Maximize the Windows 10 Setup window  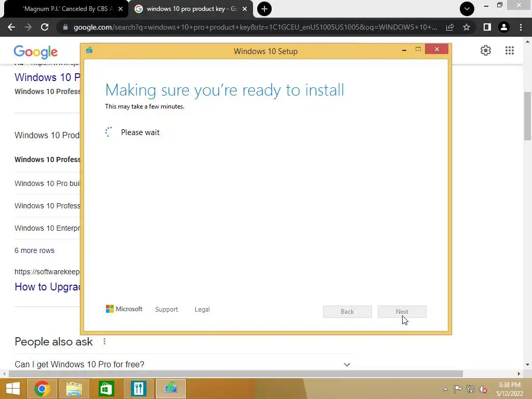(418, 49)
